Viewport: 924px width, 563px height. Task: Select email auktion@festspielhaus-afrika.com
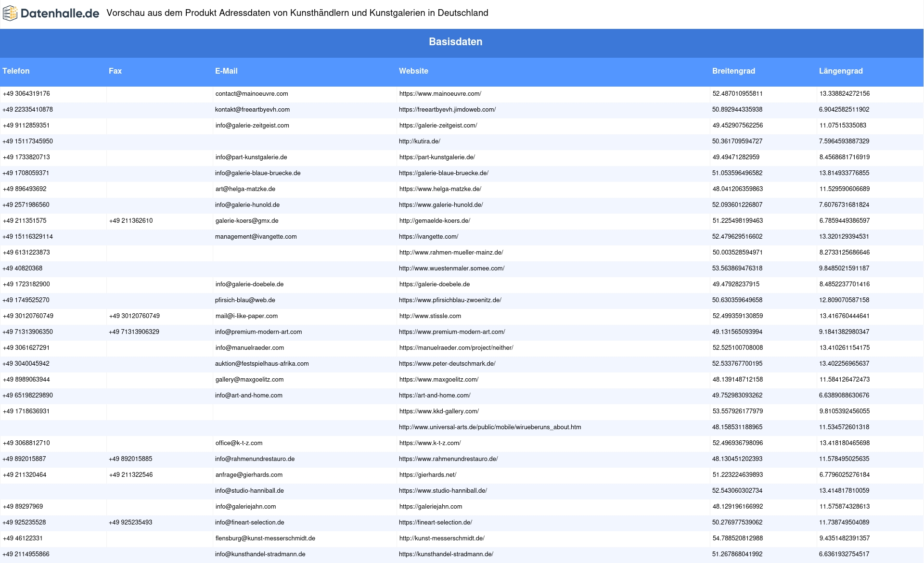pyautogui.click(x=262, y=364)
